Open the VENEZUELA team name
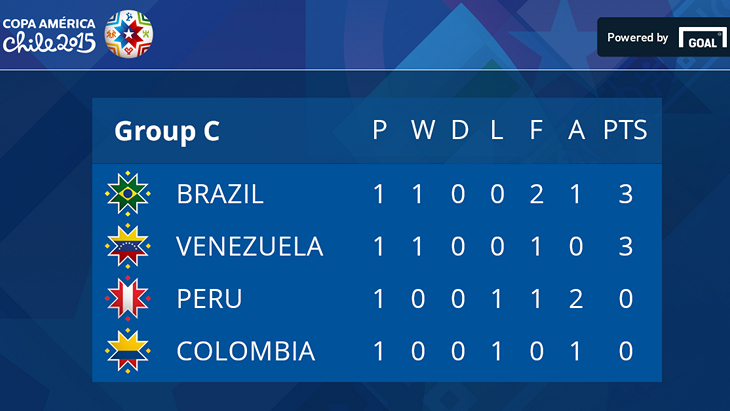The image size is (730, 411). (x=249, y=247)
